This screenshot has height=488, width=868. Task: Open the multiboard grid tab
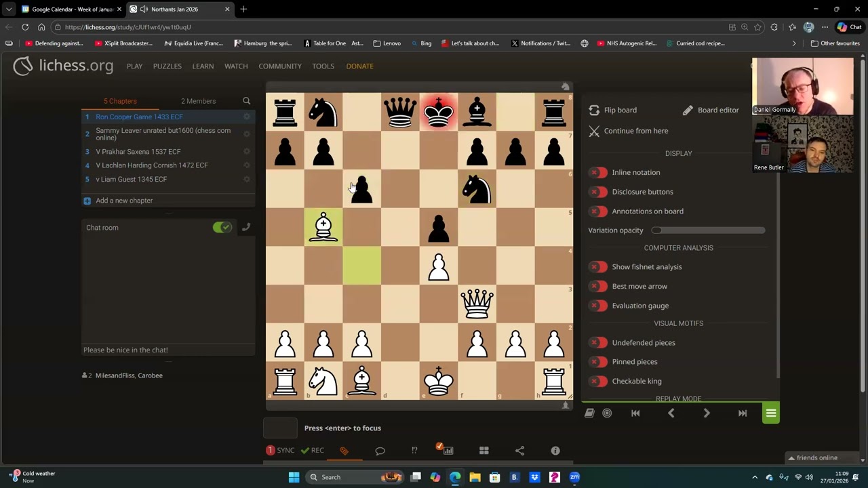[484, 451]
